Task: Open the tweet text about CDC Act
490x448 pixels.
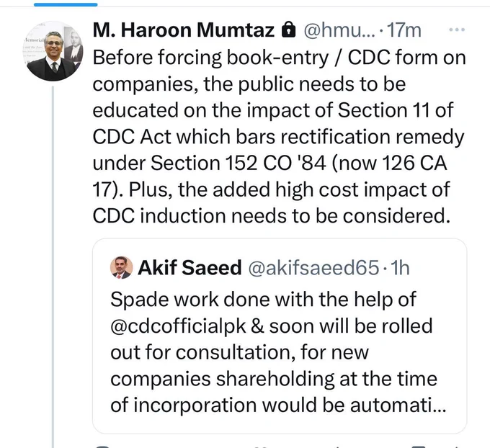Action: coord(279,137)
